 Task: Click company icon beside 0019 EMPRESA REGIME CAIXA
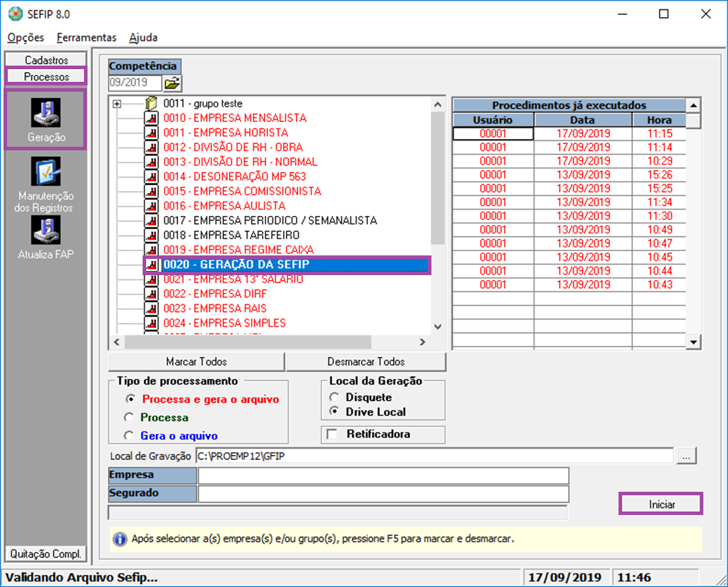click(151, 250)
